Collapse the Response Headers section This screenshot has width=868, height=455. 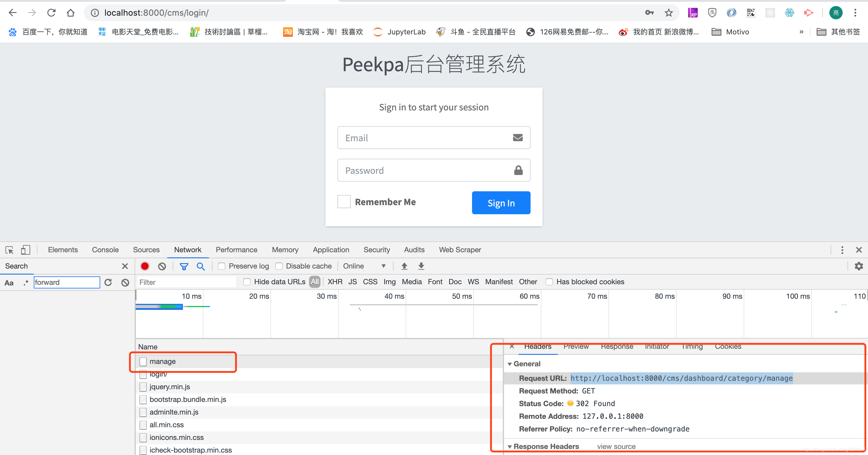[x=510, y=446]
